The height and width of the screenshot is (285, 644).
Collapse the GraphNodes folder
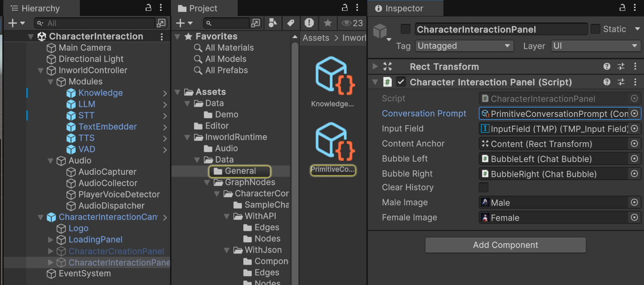click(207, 182)
